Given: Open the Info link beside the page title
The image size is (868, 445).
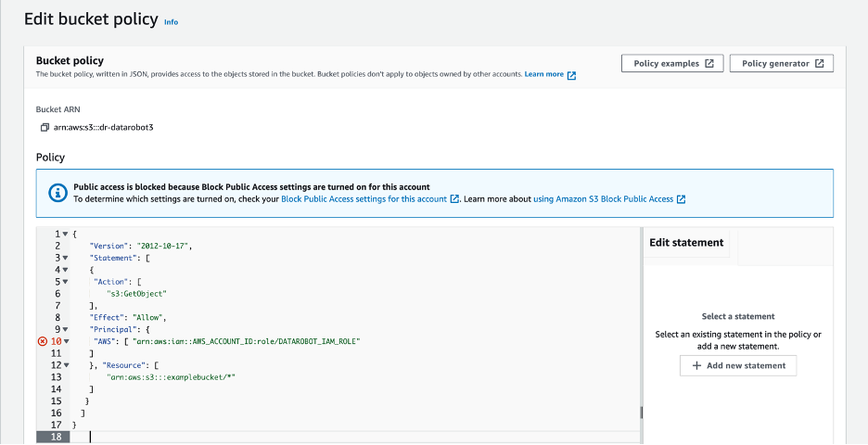Looking at the screenshot, I should (x=171, y=21).
